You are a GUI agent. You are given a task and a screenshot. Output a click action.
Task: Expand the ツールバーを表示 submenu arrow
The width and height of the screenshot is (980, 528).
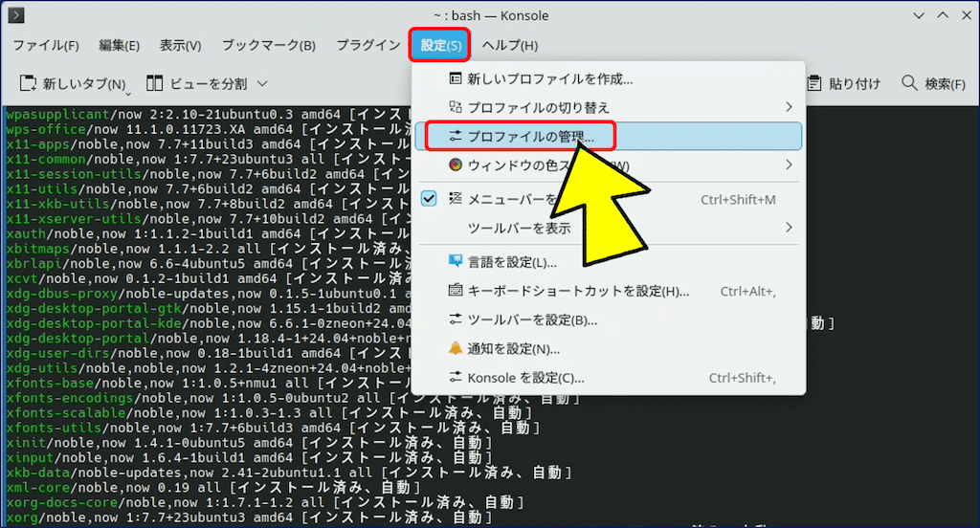pyautogui.click(x=789, y=228)
